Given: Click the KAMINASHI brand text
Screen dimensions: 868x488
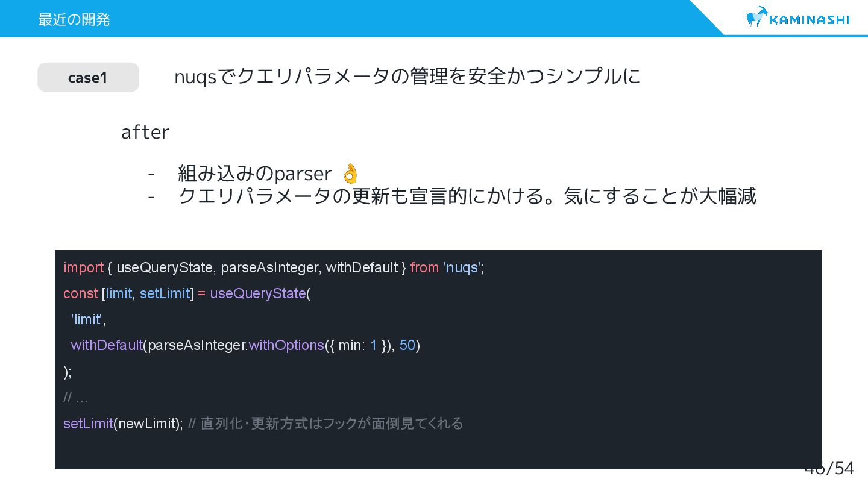Looking at the screenshot, I should pyautogui.click(x=810, y=20).
